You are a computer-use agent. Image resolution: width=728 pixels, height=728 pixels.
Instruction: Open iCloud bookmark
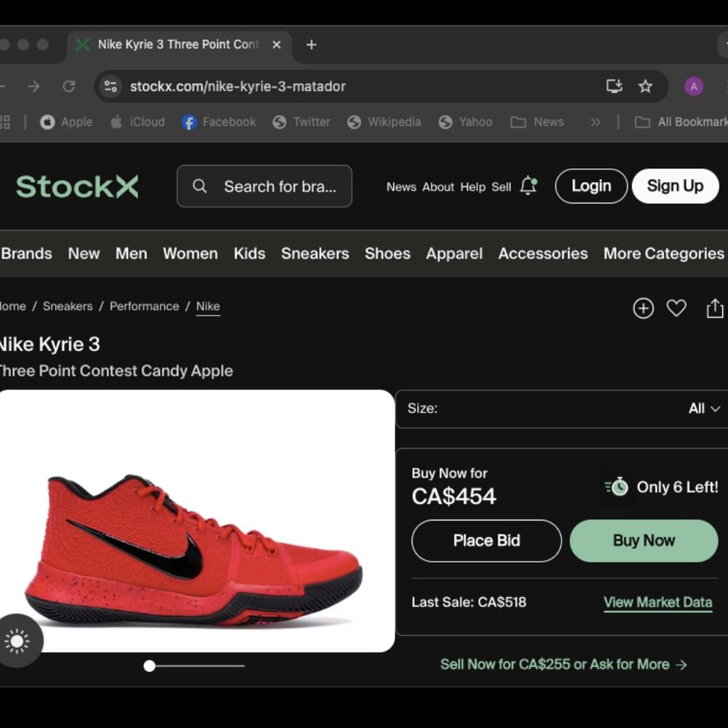(x=138, y=122)
